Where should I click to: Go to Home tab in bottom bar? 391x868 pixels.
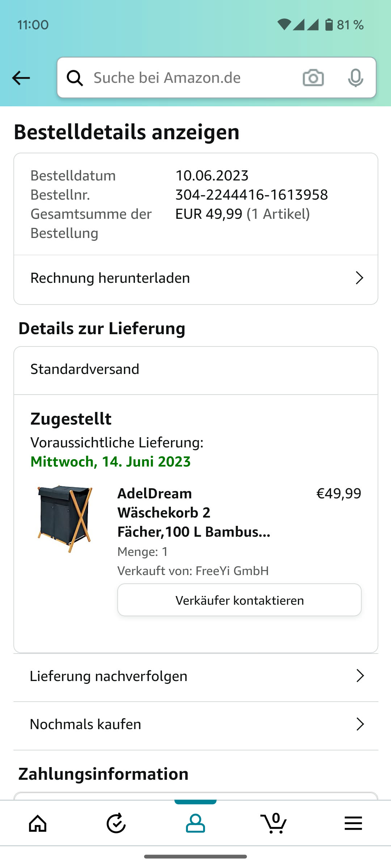[38, 824]
